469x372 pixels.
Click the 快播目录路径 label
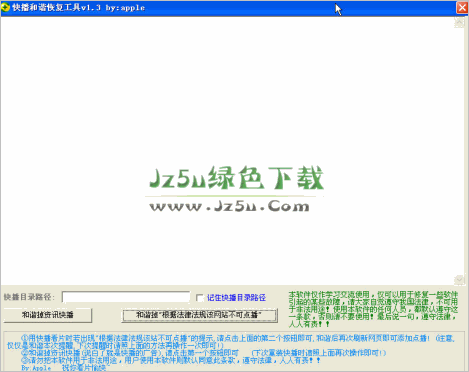pos(29,297)
